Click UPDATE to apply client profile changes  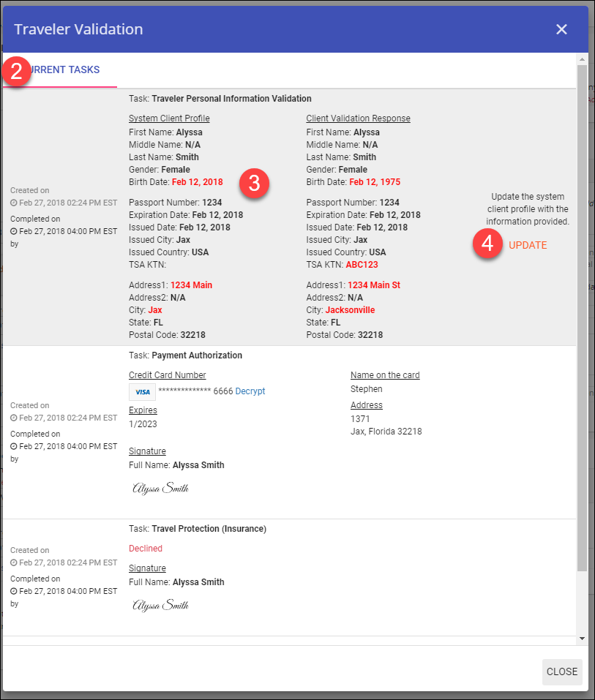528,245
